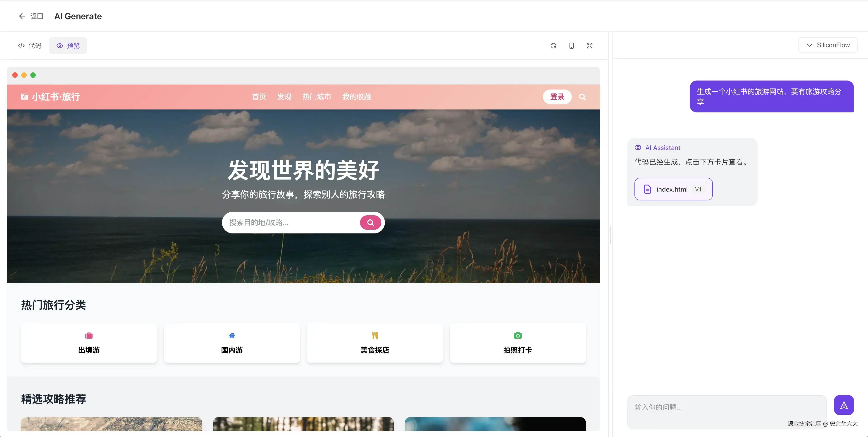The image size is (868, 437).
Task: Enter fullscreen preview mode
Action: pos(590,45)
